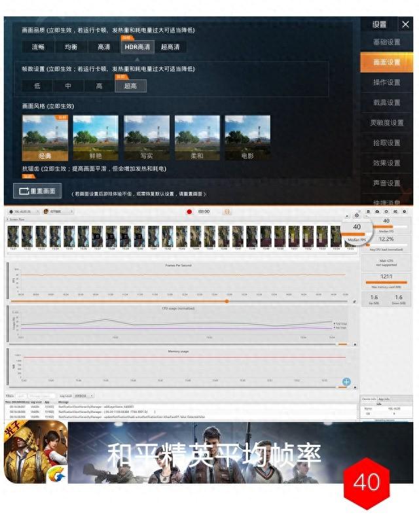Screen dimensions: 419x532
Task: Start recording with the red record button
Action: [189, 212]
